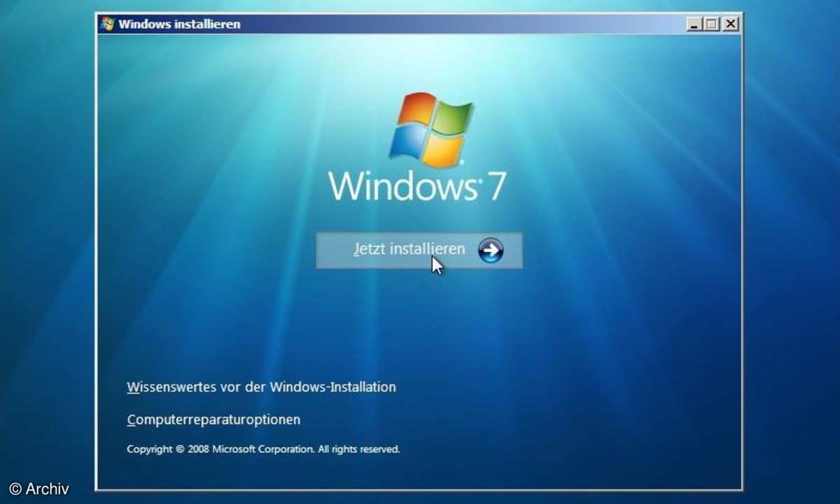
Task: Minimize the Windows installieren window
Action: click(694, 24)
